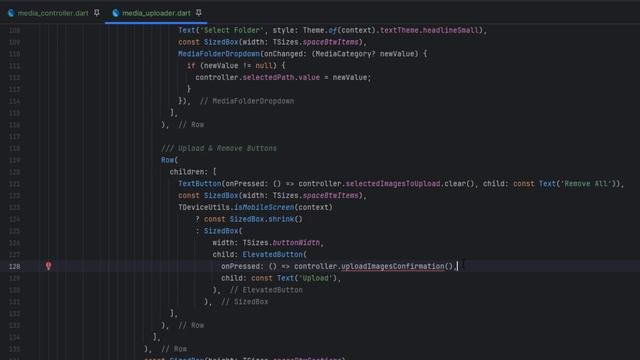This screenshot has height=360, width=640.
Task: Click the pin icon beside media_uploader.dart tab
Action: tap(199, 13)
